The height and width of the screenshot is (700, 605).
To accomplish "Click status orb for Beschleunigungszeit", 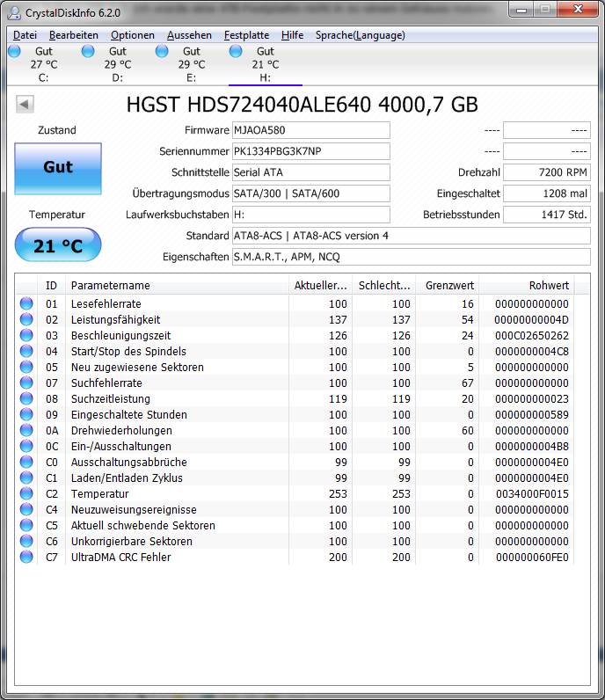I will tap(26, 335).
